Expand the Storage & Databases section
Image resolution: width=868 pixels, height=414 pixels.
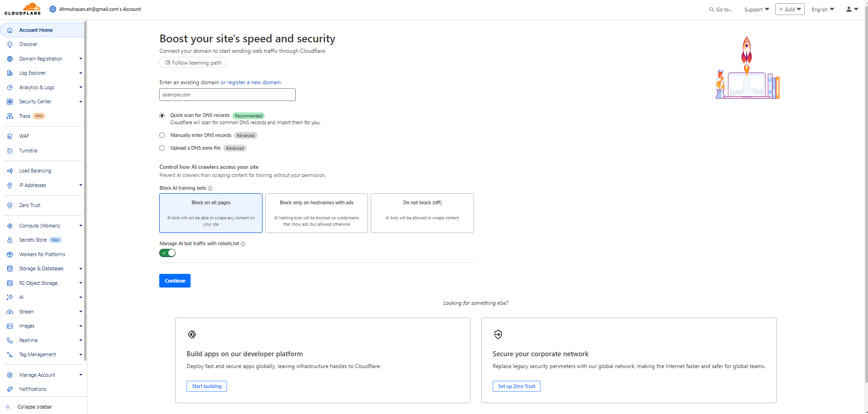click(x=81, y=269)
